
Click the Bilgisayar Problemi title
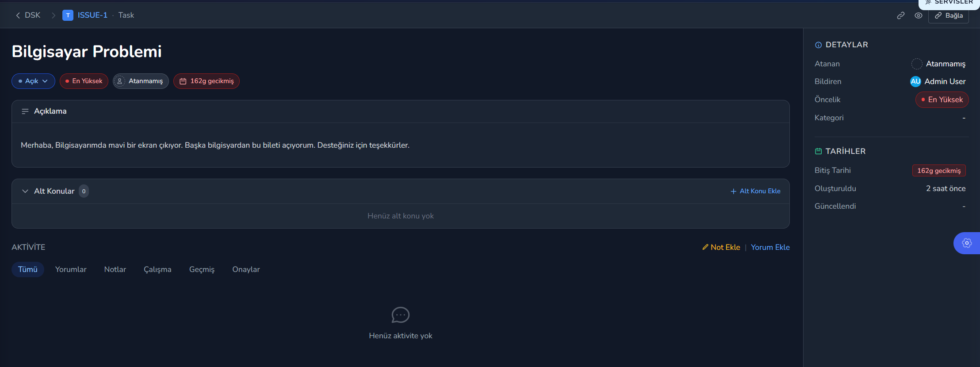(x=87, y=52)
